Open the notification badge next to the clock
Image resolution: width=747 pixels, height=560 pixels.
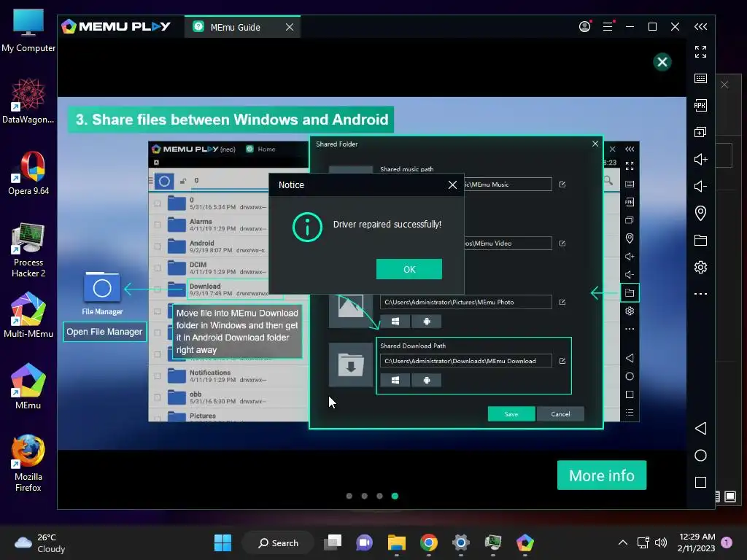pos(727,542)
